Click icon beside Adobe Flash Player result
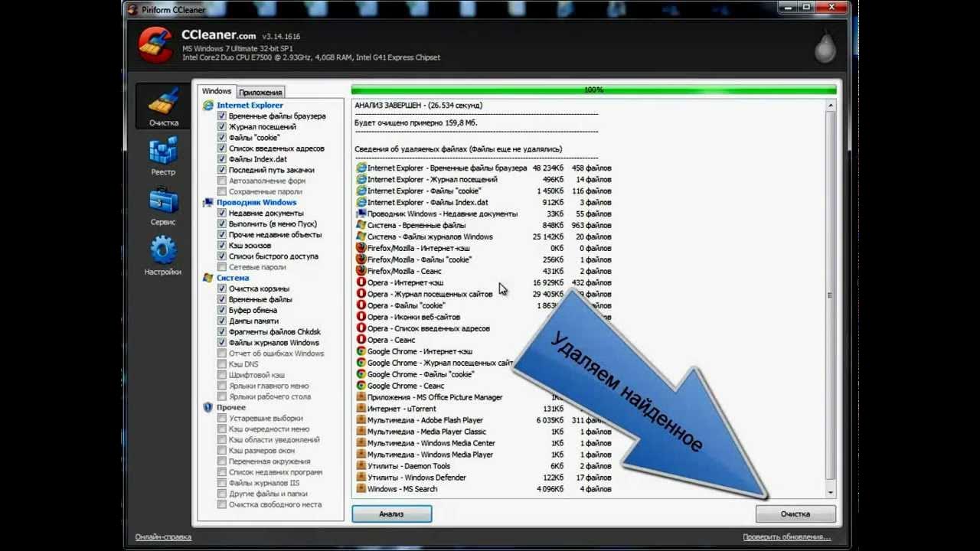Screen dimensions: 980x551 [x=361, y=420]
